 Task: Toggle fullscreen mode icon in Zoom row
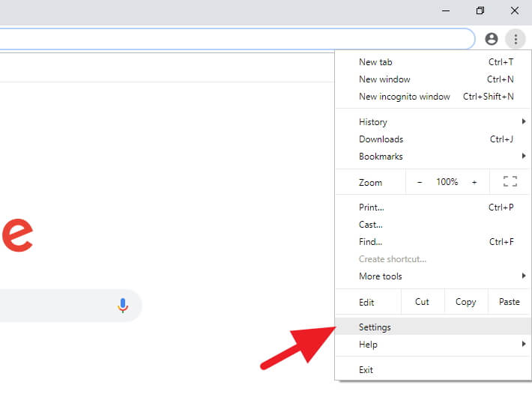(x=510, y=181)
